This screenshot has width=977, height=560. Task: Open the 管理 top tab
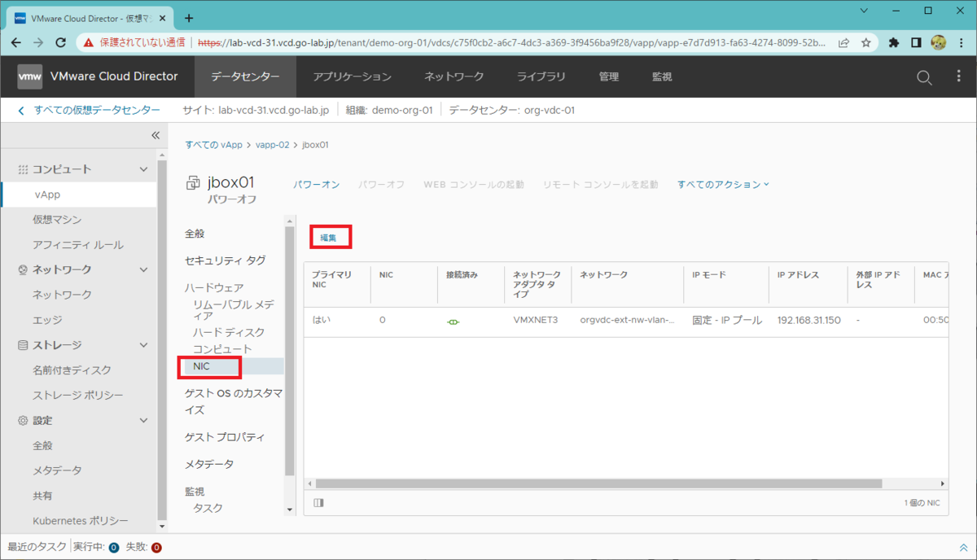coord(609,77)
